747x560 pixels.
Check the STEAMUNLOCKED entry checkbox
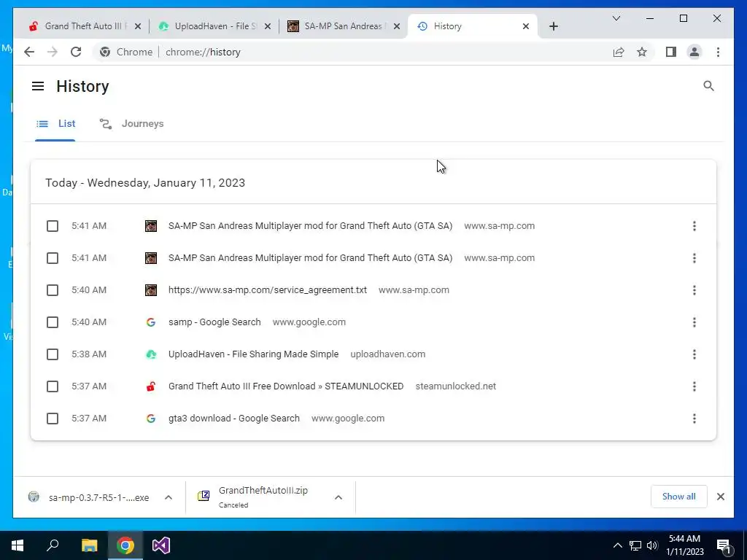point(53,386)
